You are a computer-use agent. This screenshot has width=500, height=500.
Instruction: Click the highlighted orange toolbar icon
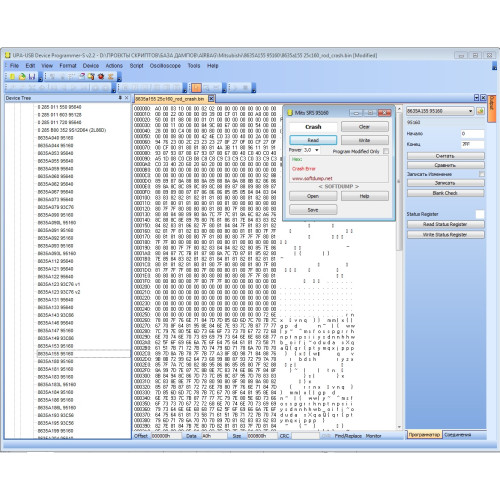pyautogui.click(x=196, y=88)
